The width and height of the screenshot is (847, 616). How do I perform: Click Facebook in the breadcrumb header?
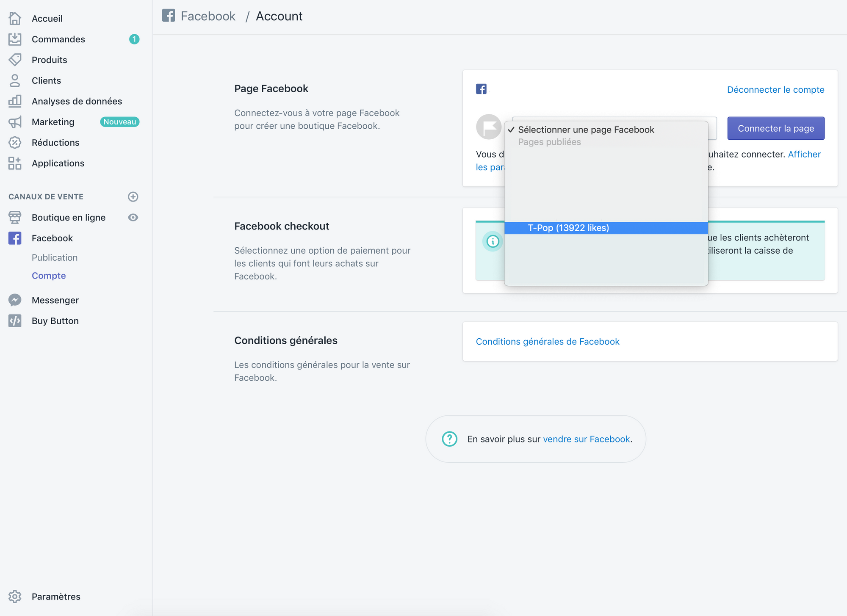pos(208,16)
